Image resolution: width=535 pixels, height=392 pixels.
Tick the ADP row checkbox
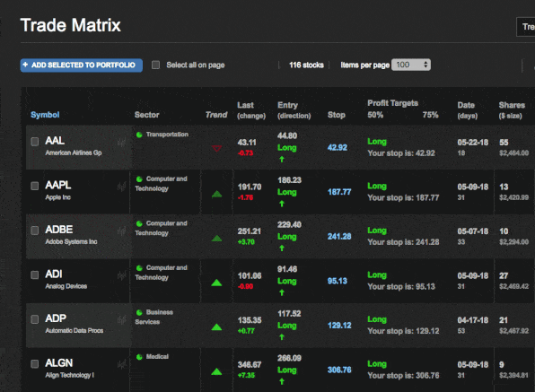(x=34, y=319)
